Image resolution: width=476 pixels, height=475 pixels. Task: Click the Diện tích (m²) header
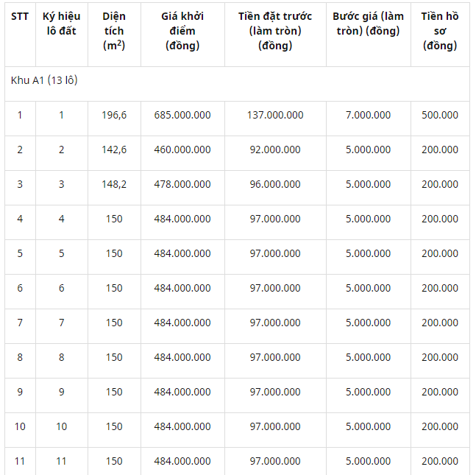point(114,31)
